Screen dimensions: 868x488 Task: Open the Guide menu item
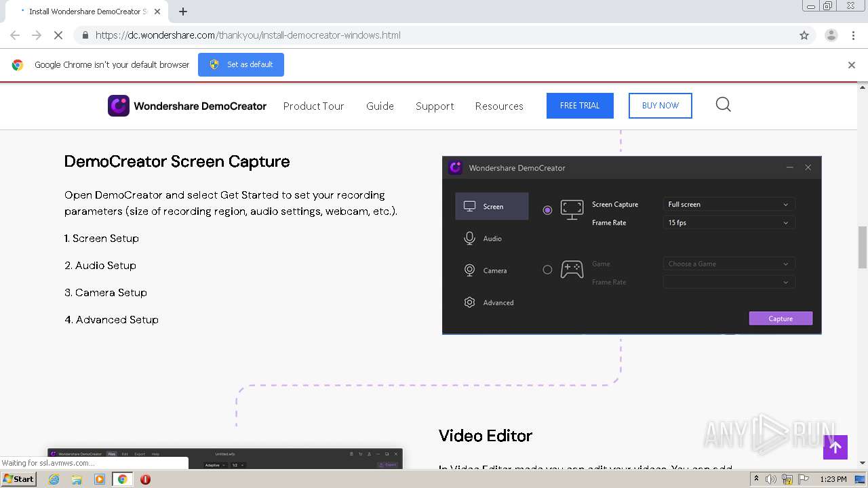point(380,106)
